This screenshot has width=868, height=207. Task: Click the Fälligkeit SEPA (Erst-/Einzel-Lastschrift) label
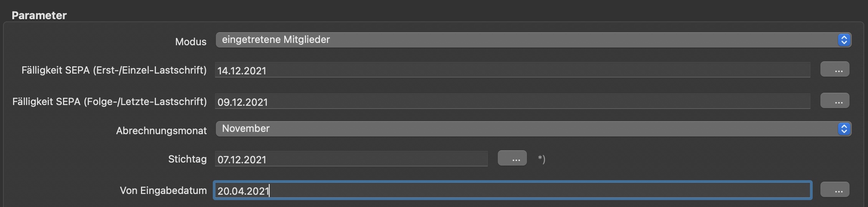click(114, 70)
